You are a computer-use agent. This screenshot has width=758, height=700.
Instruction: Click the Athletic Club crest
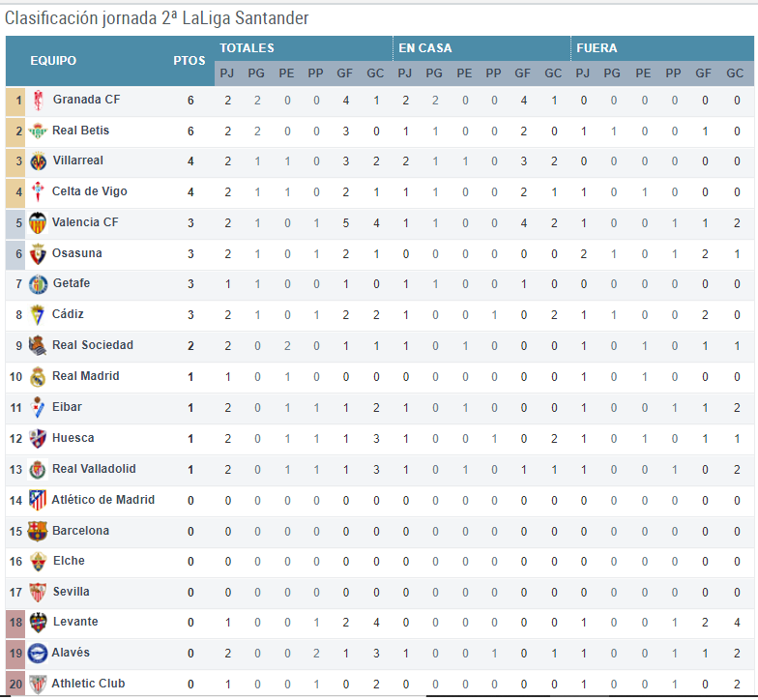point(39,685)
